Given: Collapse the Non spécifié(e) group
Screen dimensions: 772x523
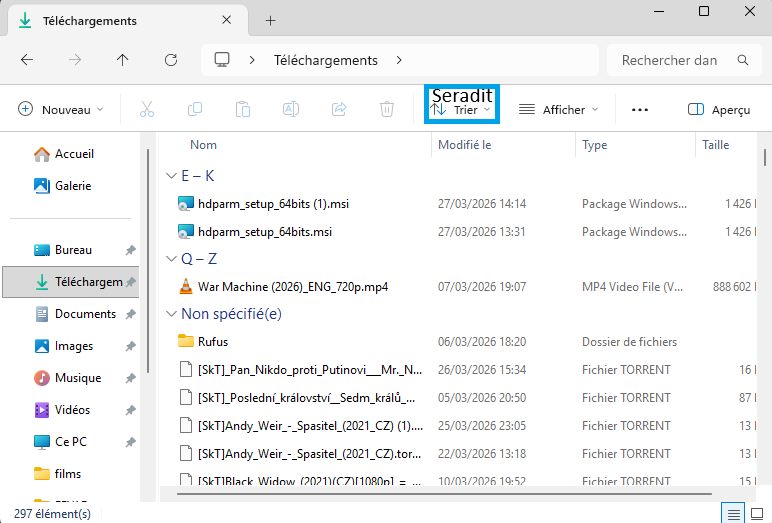Looking at the screenshot, I should pyautogui.click(x=171, y=314).
